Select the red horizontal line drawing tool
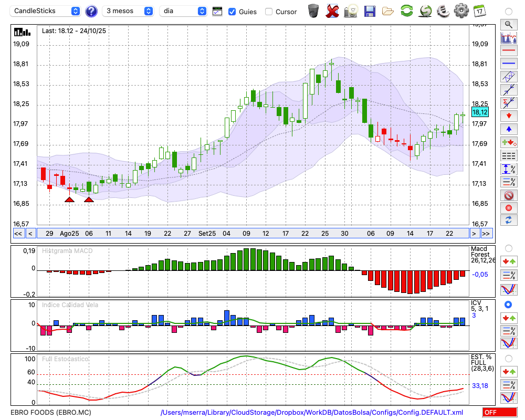This screenshot has height=420, width=525. (508, 50)
